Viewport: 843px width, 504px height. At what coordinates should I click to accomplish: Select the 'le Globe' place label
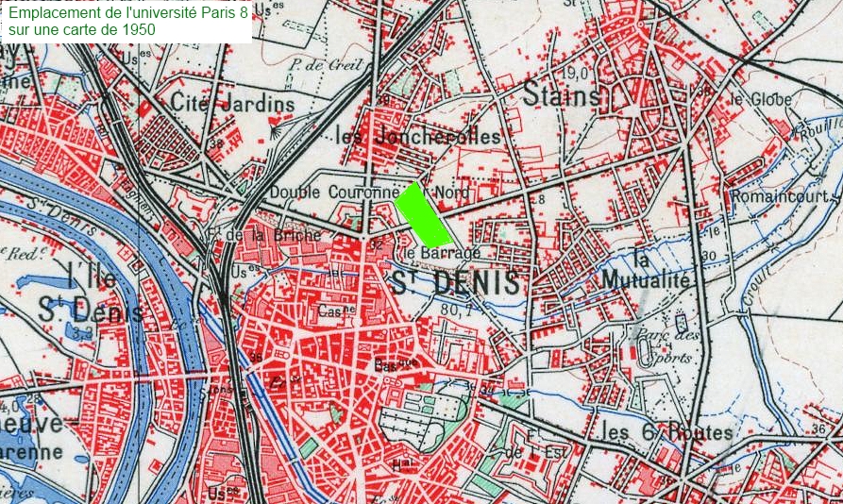(x=761, y=99)
